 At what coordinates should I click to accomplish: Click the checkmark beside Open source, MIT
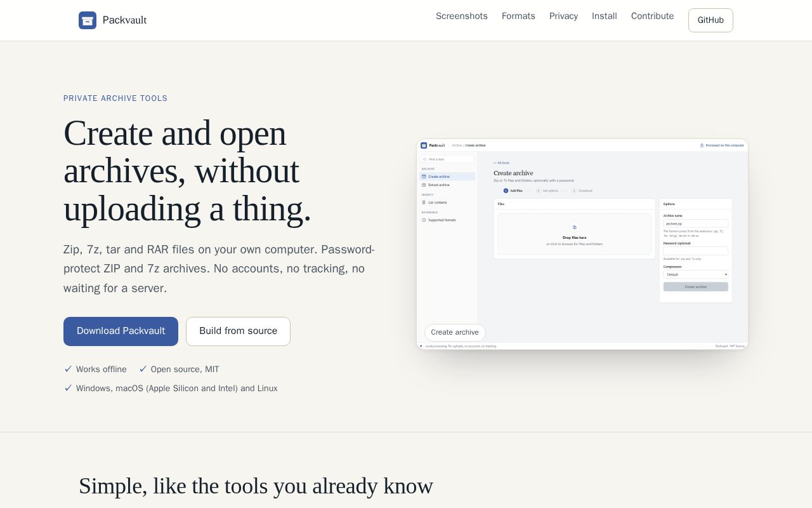tap(143, 369)
